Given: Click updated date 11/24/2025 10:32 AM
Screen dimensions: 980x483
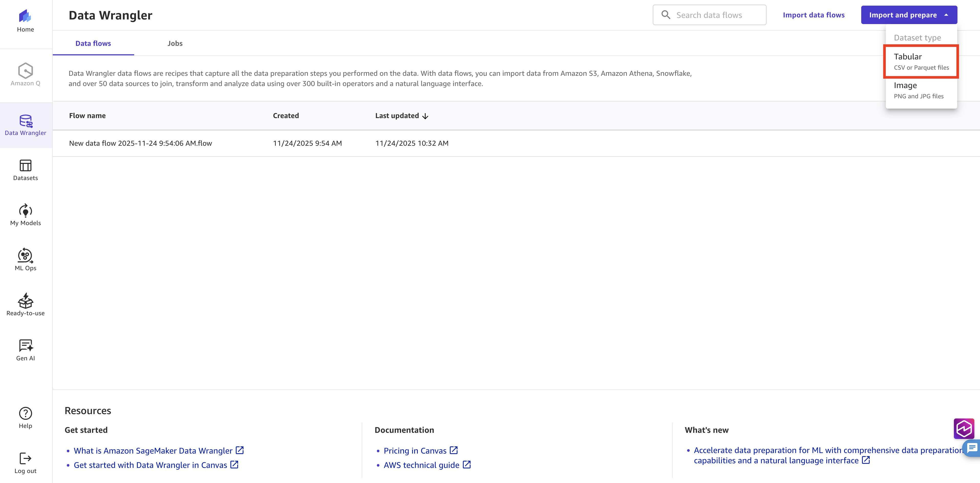Looking at the screenshot, I should click(412, 143).
